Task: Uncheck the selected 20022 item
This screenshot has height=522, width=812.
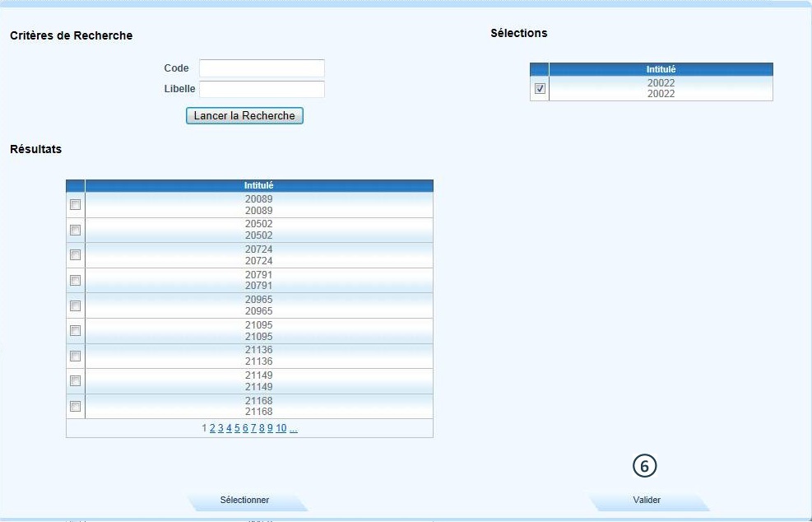Action: [540, 89]
